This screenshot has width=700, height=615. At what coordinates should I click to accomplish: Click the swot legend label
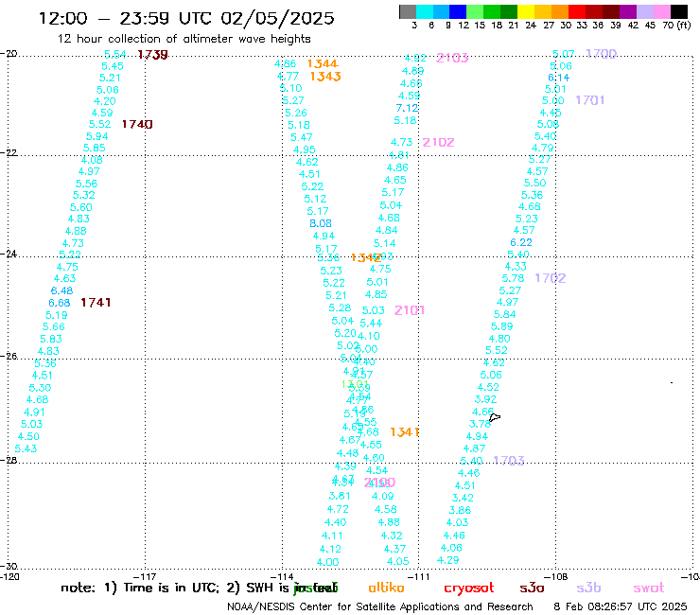(649, 588)
